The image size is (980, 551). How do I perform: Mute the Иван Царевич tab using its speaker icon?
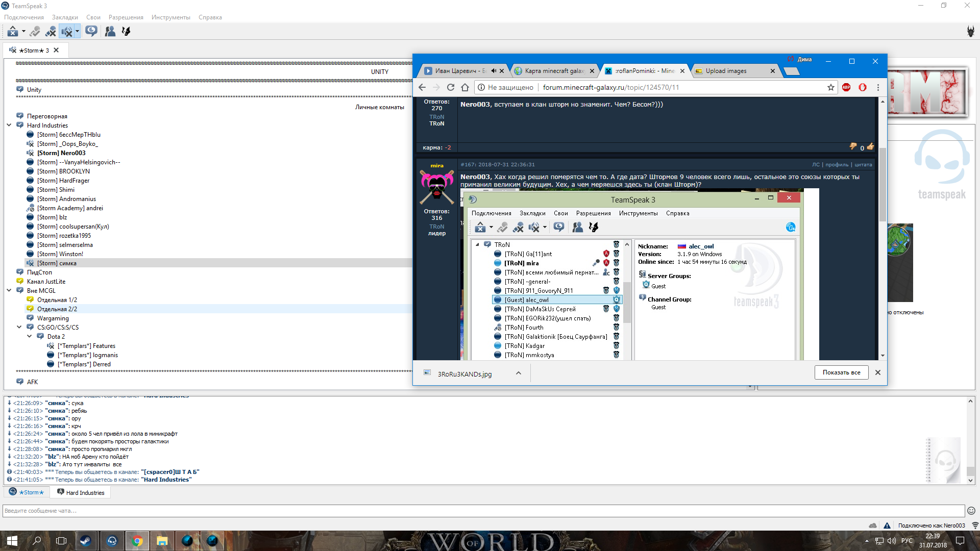494,71
